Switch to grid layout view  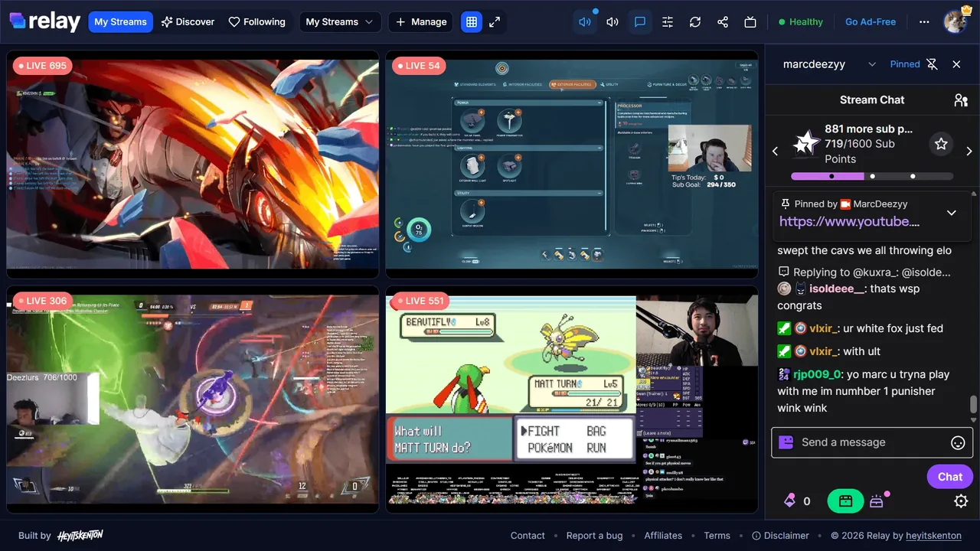pos(472,22)
